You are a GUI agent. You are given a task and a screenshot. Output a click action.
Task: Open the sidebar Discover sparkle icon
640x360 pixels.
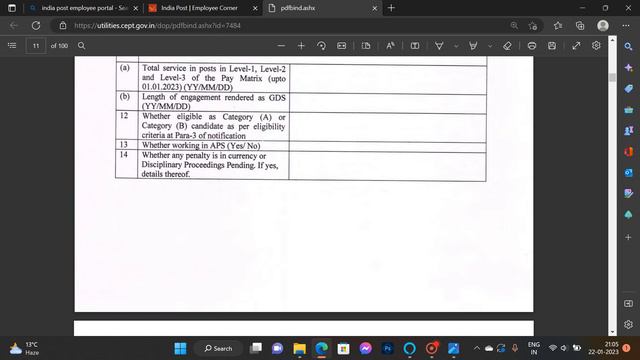tap(629, 68)
